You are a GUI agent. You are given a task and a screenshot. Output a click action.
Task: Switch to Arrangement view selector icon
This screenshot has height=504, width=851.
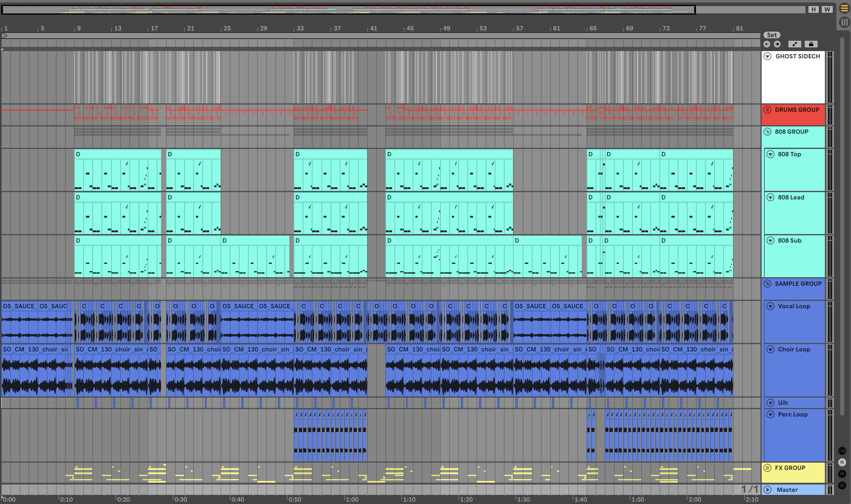coord(844,9)
